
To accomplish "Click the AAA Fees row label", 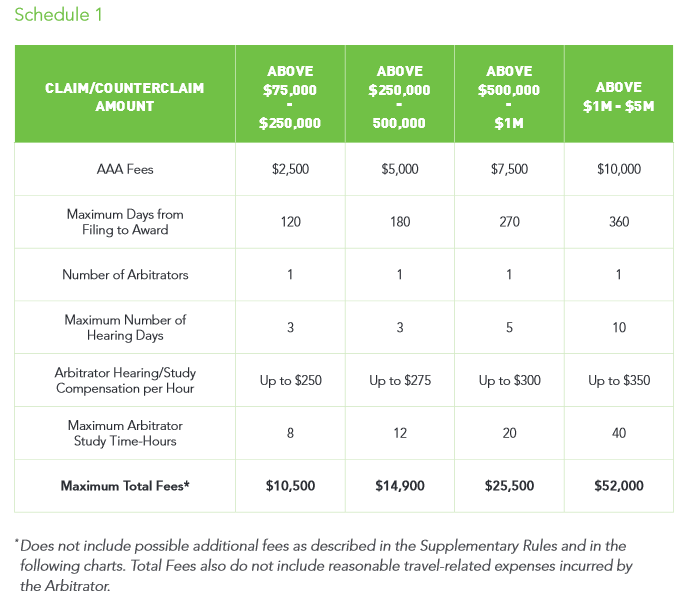I will click(x=125, y=169).
